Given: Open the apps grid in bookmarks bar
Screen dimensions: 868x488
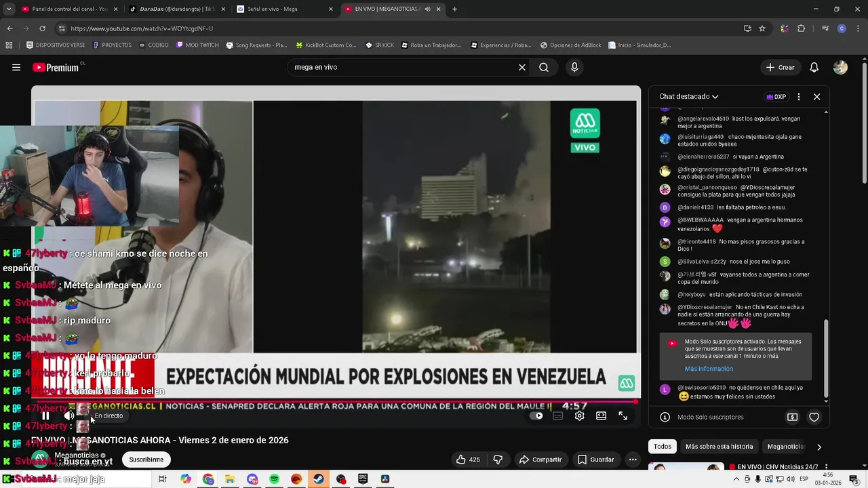Looking at the screenshot, I should (9, 45).
